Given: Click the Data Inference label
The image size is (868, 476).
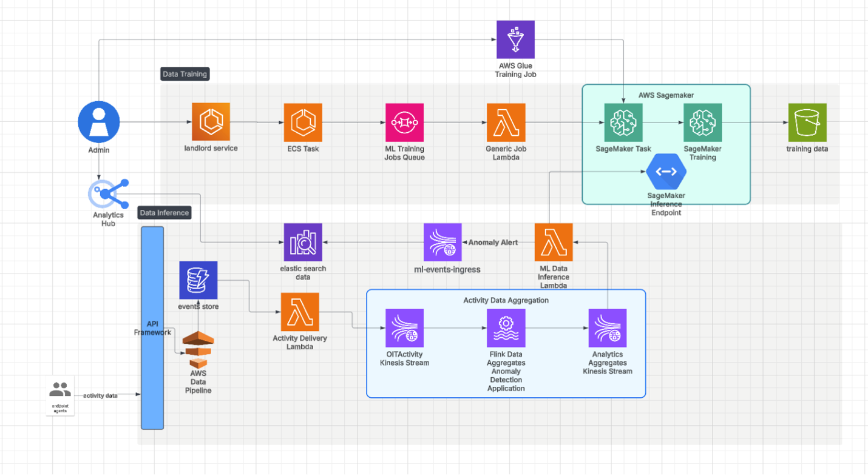Looking at the screenshot, I should pos(164,213).
